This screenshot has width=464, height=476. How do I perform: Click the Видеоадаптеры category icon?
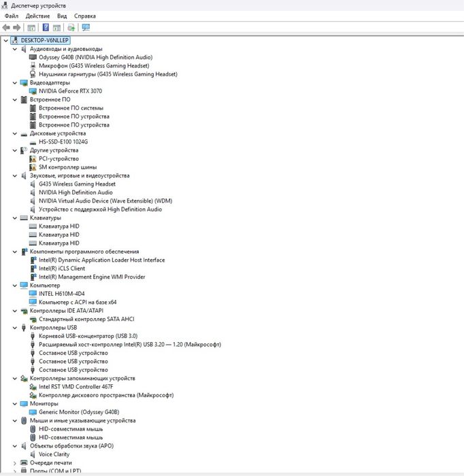24,82
